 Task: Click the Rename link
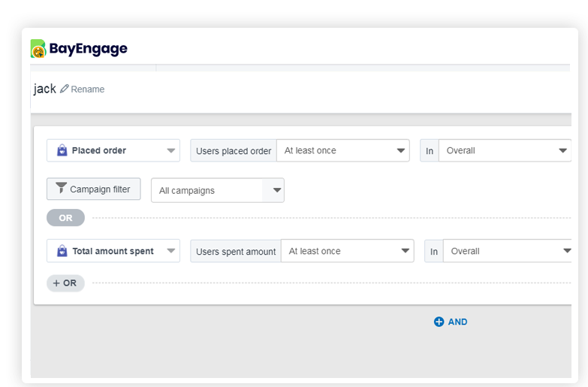click(88, 89)
